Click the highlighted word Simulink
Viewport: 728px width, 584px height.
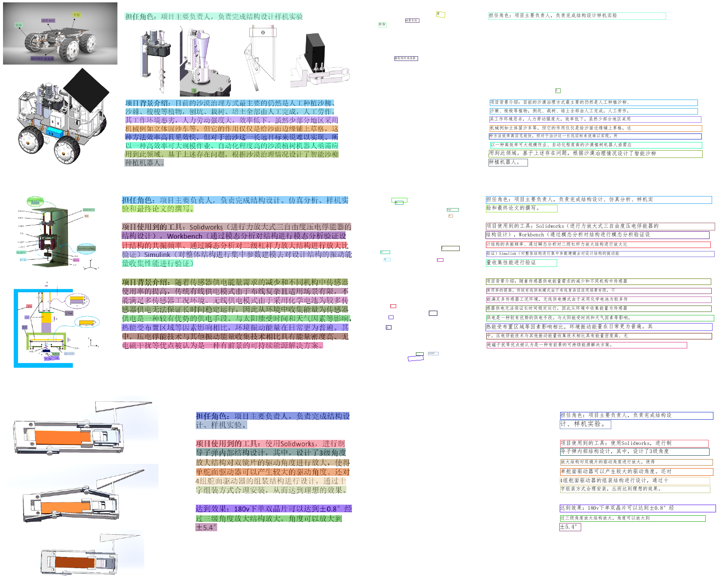(x=157, y=254)
